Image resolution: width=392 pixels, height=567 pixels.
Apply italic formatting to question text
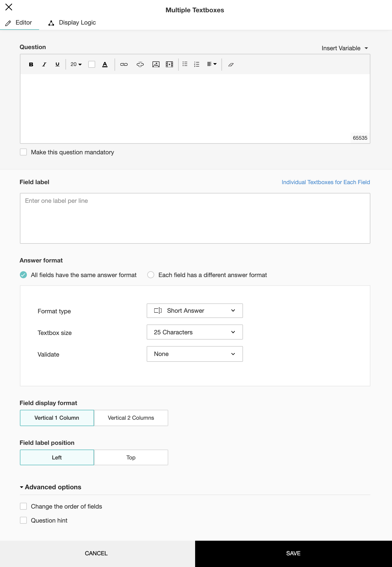[x=44, y=64]
